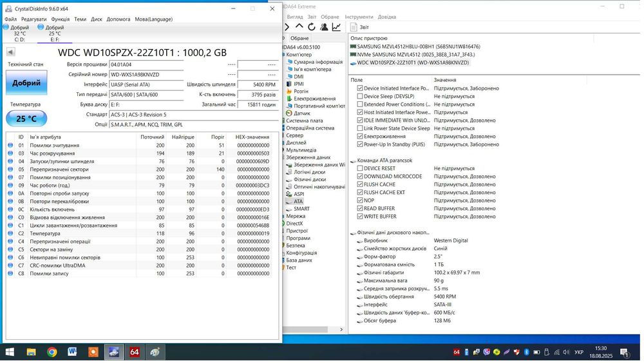Image resolution: width=644 pixels, height=363 pixels.
Task: Open the AIDA64 Інструменти menu
Action: click(x=359, y=17)
